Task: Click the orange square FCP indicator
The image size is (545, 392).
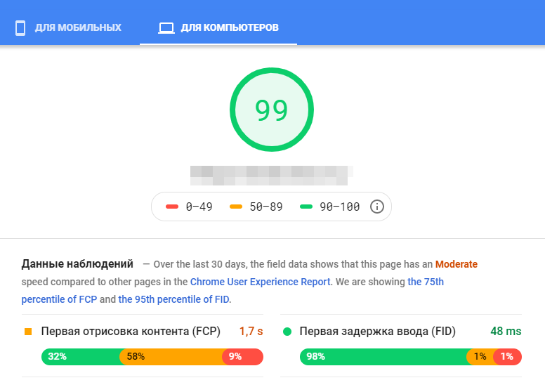Action: click(x=28, y=331)
